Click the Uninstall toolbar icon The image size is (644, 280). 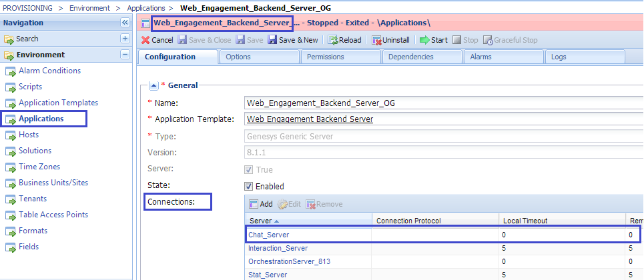pos(377,40)
